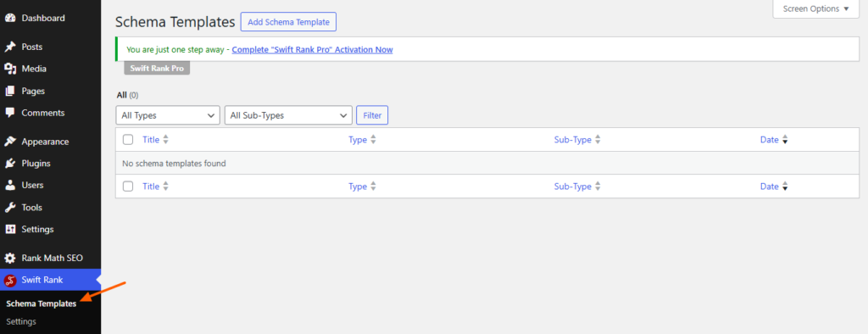Select the All (0) view link
This screenshot has width=868, height=334.
[x=127, y=95]
